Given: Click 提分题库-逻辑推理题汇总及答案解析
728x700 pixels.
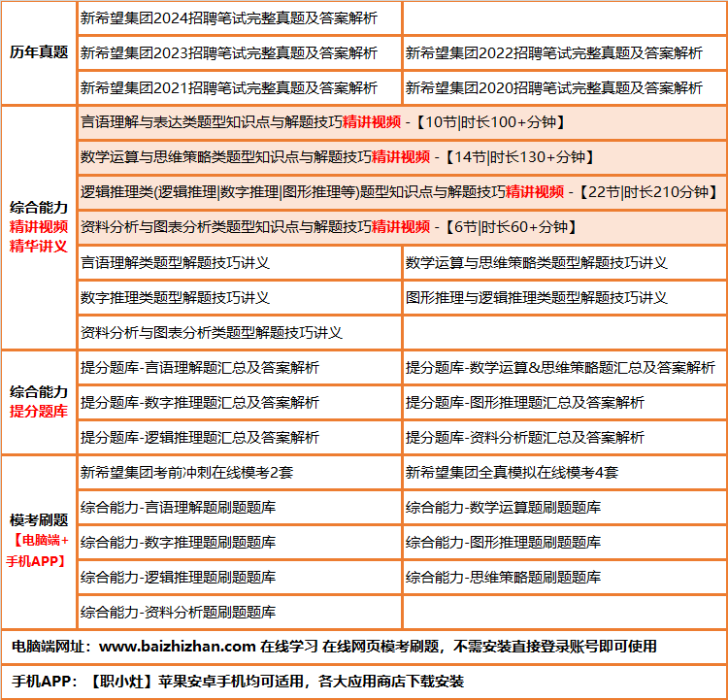Looking at the screenshot, I should pos(239,437).
